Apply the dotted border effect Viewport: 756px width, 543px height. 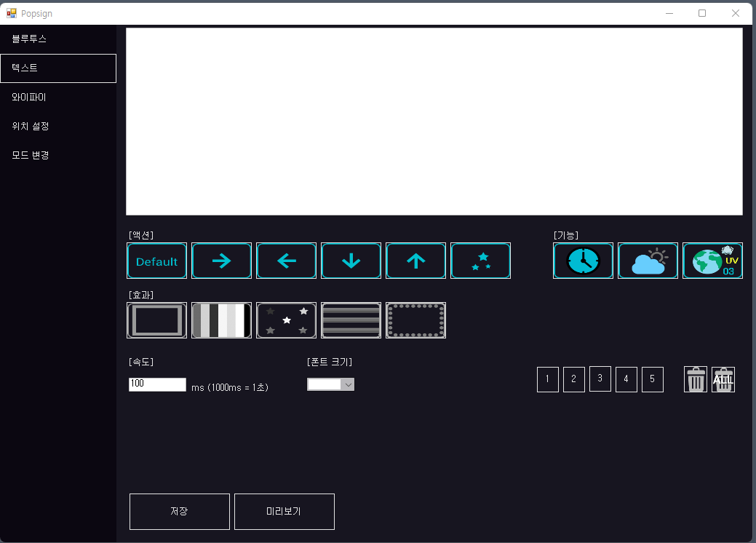click(415, 320)
